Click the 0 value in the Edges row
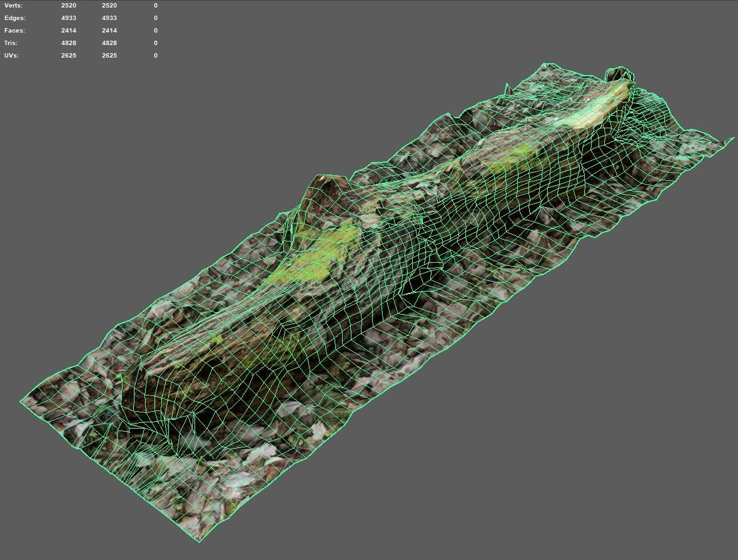The width and height of the screenshot is (738, 560). point(156,18)
